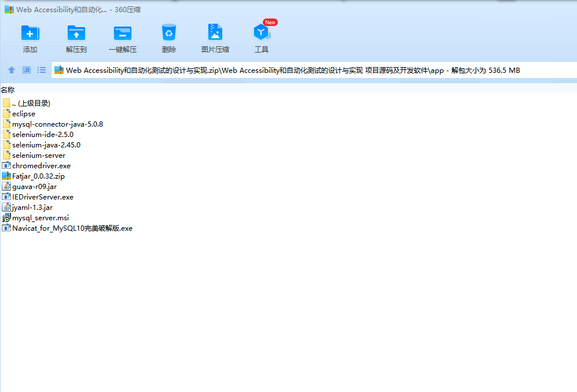Switch to list view mode

(x=42, y=70)
